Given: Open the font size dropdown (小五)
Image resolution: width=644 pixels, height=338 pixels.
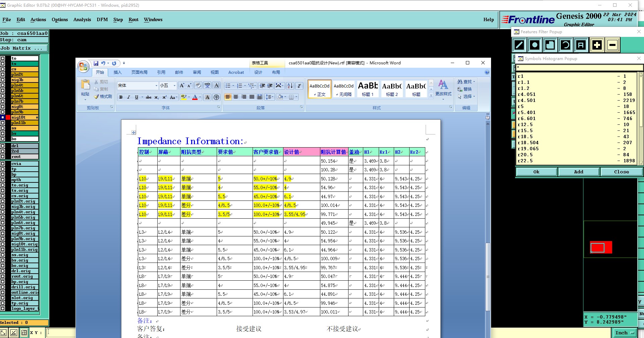Looking at the screenshot, I should click(174, 86).
